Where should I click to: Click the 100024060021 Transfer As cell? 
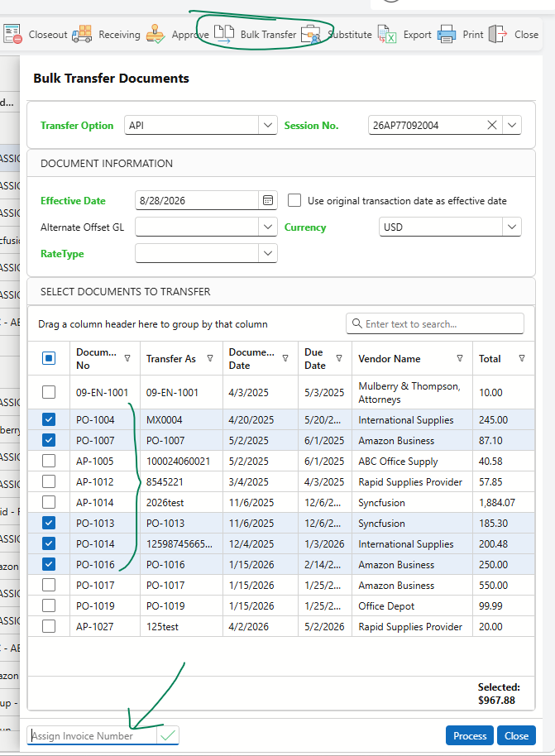[181, 462]
